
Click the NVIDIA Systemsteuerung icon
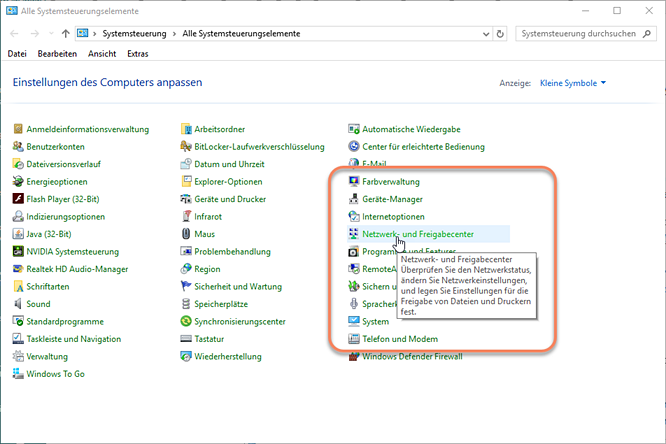click(x=18, y=251)
